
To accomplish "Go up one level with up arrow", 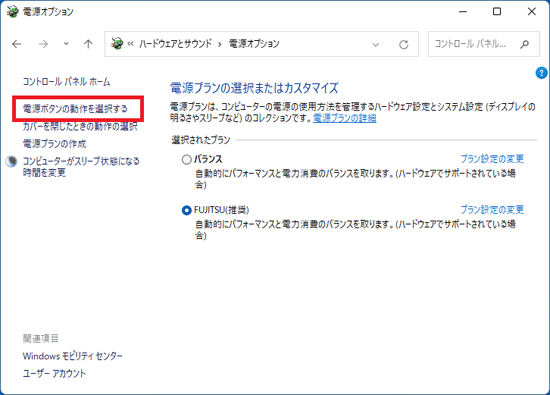I will (x=88, y=44).
